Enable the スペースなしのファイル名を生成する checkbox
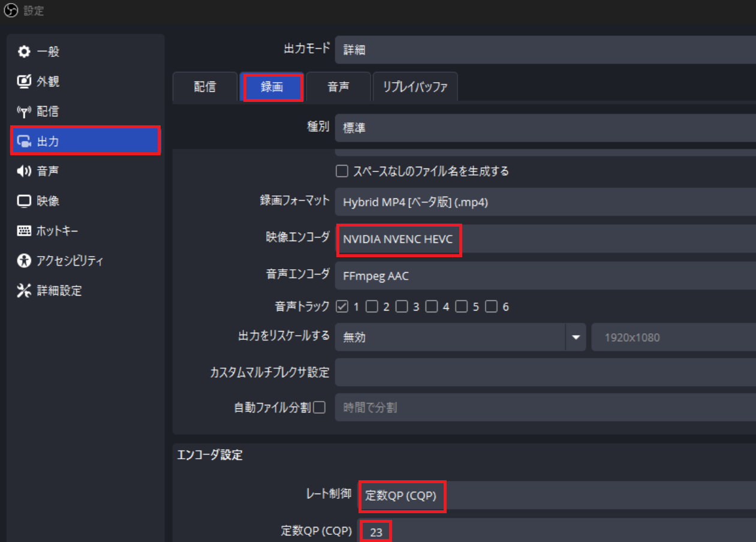The image size is (756, 542). point(342,171)
